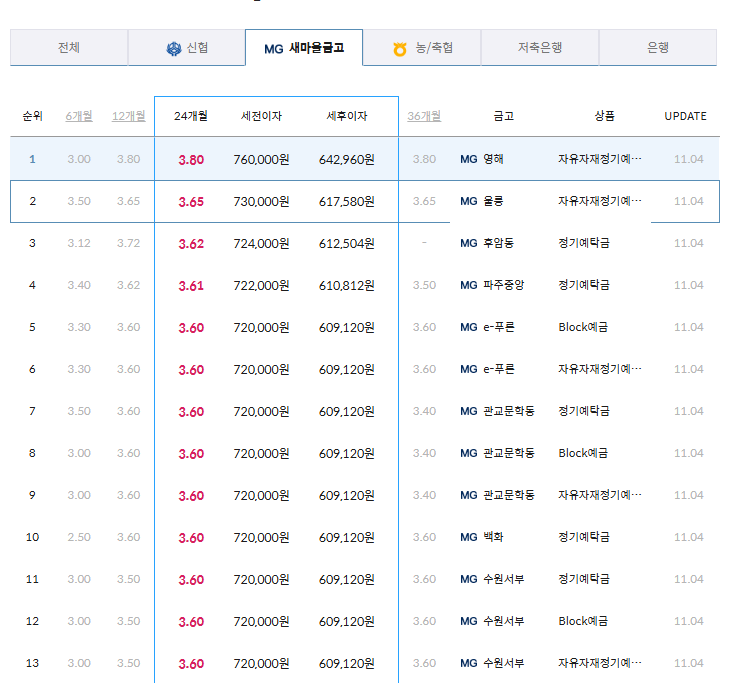Screen dimensions: 744x683
Task: Open the 백화 branch name
Action: click(x=493, y=537)
